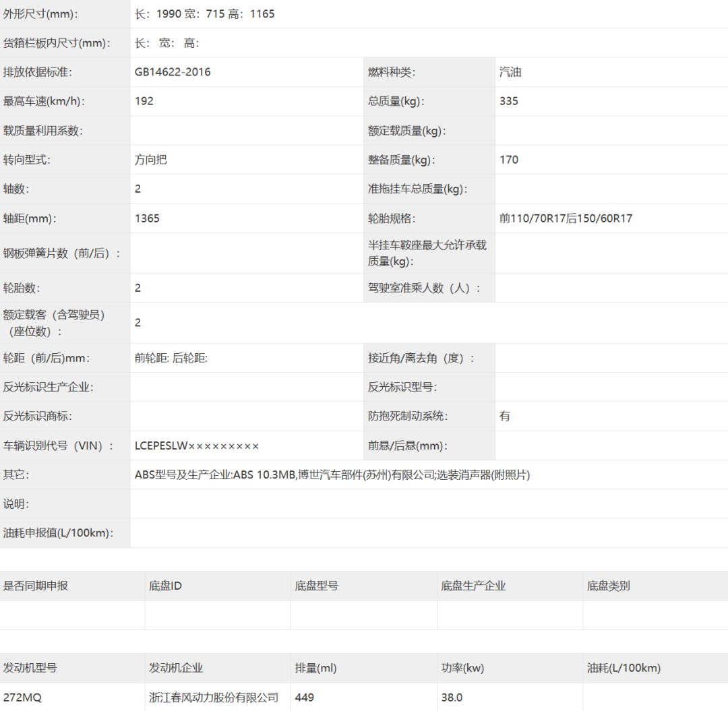Screen dimensions: 728x711
Task: Click the 发动机型号 column header
Action: (30, 668)
